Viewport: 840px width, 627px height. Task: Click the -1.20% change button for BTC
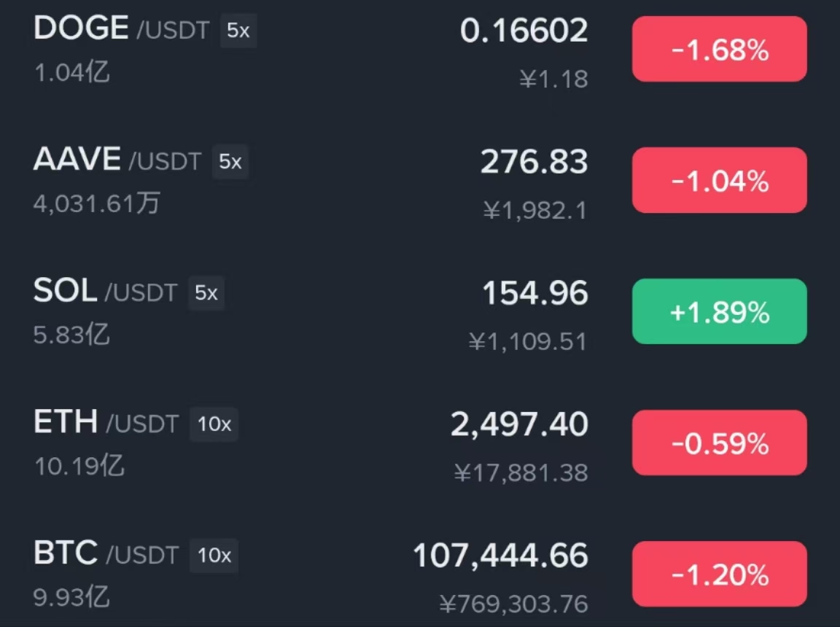(x=720, y=574)
